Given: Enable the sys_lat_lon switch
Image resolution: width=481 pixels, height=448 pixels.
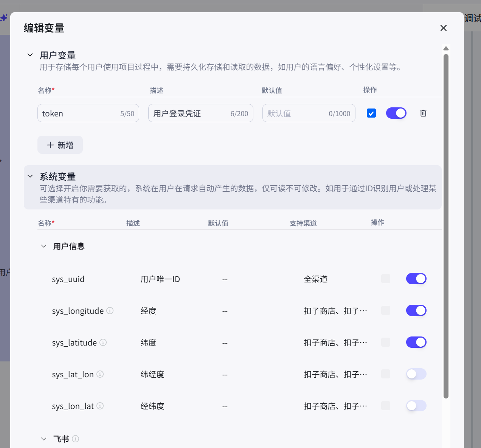Looking at the screenshot, I should pos(416,374).
